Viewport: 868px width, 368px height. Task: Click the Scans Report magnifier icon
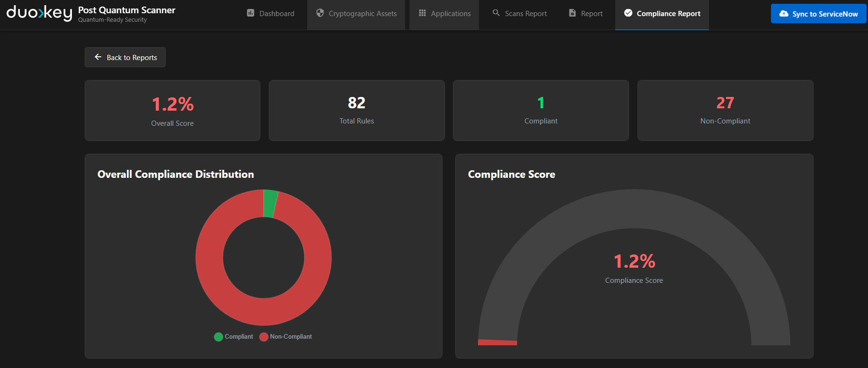point(496,13)
